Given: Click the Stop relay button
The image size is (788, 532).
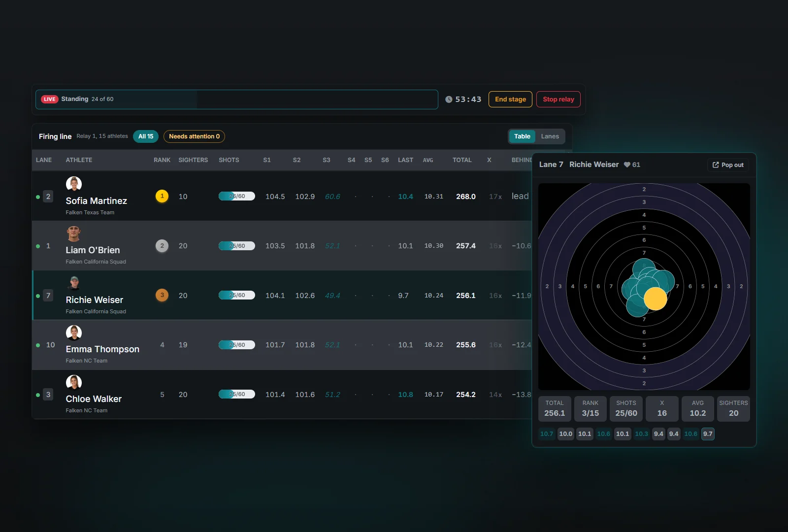Looking at the screenshot, I should click(x=558, y=99).
